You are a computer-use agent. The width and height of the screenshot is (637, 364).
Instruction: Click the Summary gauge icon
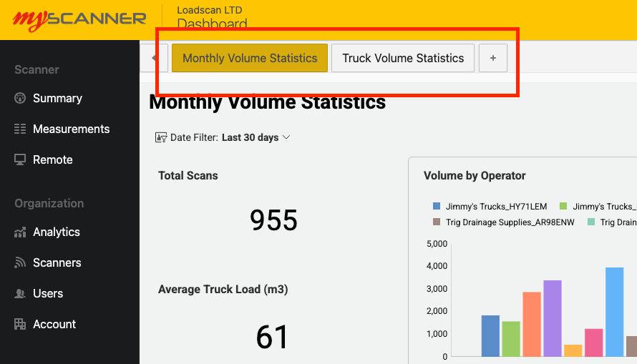pos(20,98)
